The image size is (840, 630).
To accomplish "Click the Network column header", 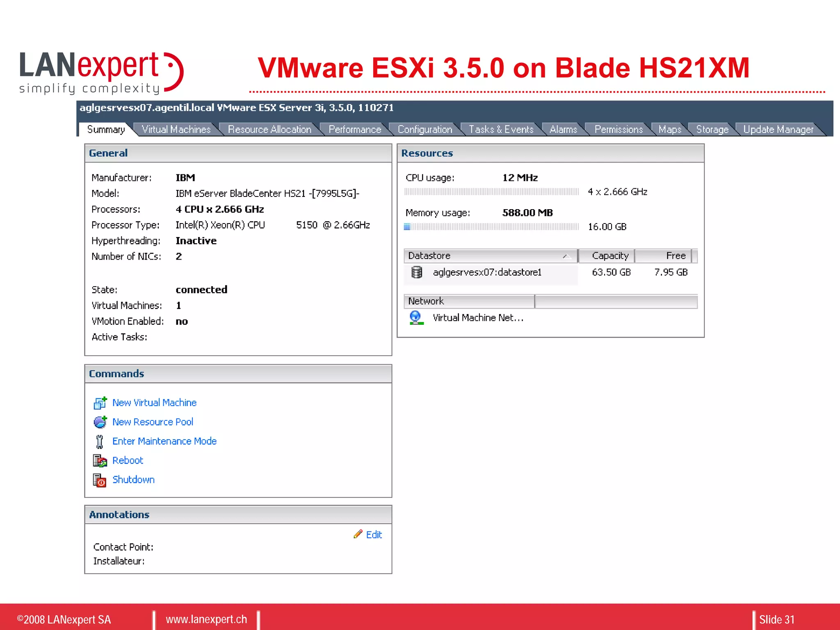I will click(469, 301).
